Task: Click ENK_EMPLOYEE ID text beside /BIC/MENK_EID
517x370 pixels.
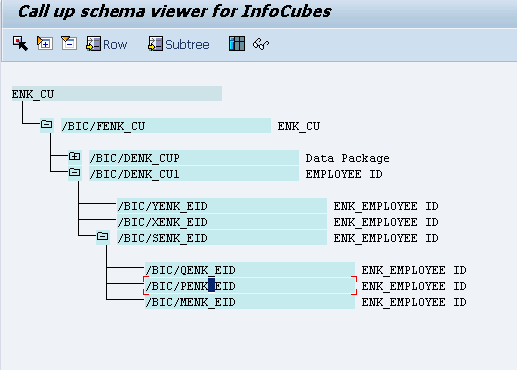Action: (414, 302)
